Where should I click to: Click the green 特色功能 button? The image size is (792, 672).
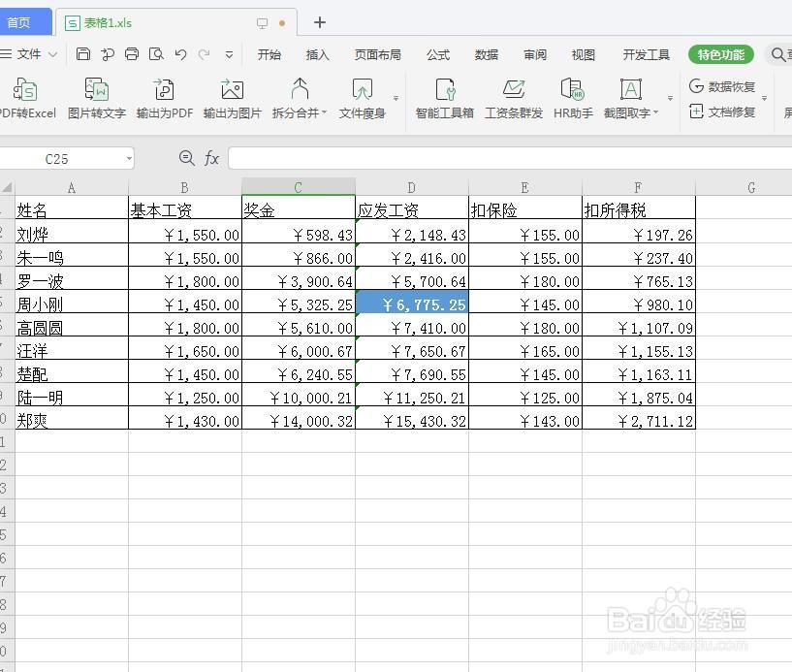720,55
